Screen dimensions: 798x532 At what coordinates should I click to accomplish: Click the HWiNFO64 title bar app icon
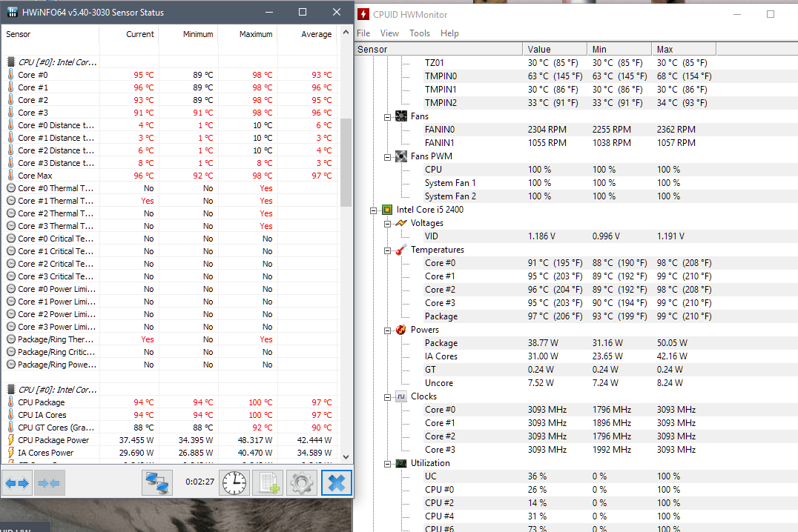click(x=12, y=12)
